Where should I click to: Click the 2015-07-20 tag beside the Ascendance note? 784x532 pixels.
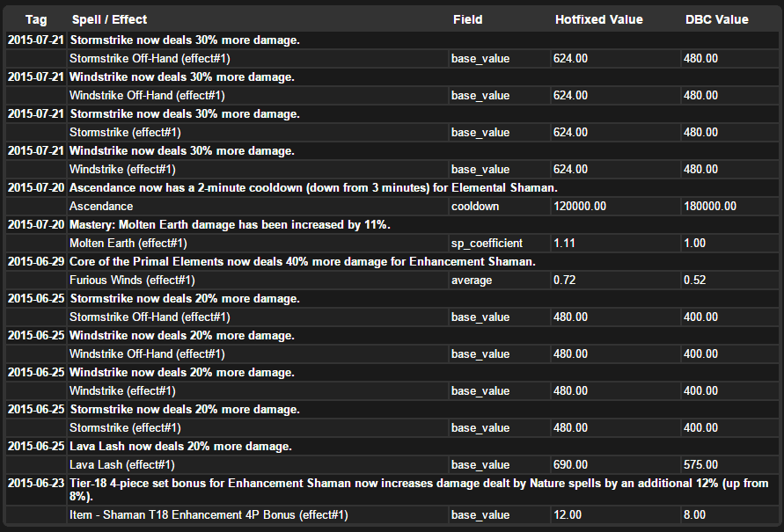[x=36, y=188]
